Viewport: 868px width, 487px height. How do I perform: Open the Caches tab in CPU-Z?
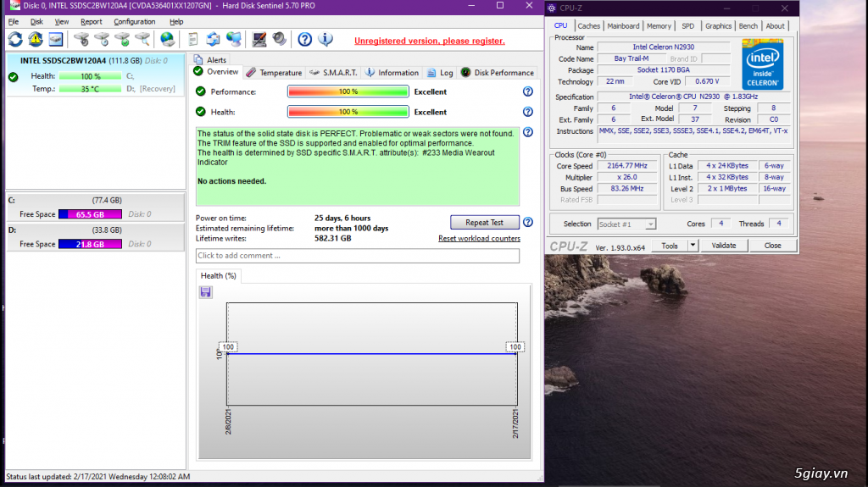(588, 26)
